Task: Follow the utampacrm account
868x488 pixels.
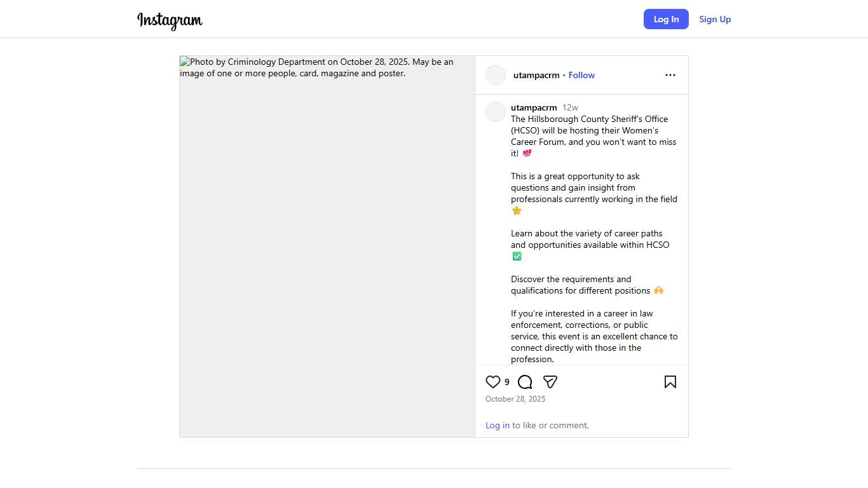Action: click(x=581, y=75)
